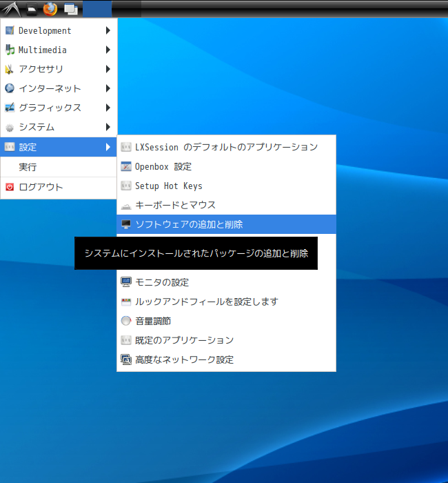Open the アクセサリ menu
Screen dimensions: 448x483
tap(59, 69)
